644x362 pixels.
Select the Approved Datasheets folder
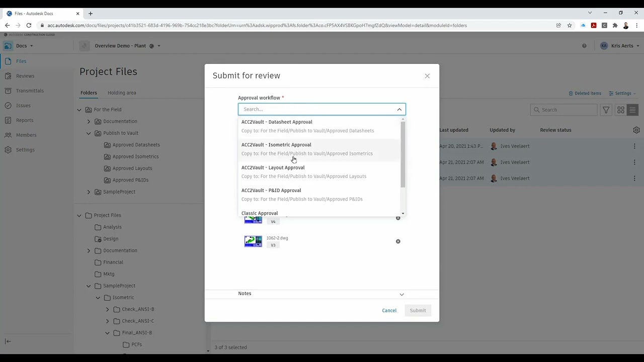(x=136, y=145)
